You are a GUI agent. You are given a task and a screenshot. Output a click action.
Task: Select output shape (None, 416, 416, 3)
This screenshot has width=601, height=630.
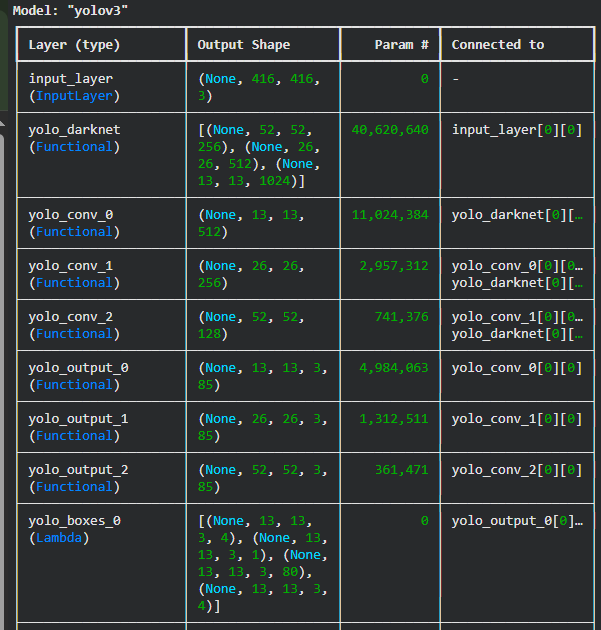(259, 87)
